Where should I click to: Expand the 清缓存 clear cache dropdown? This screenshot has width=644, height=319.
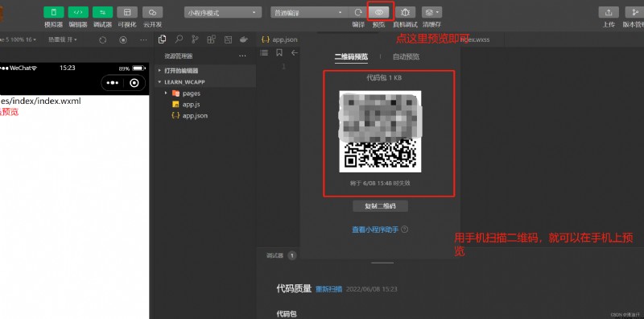pos(432,12)
